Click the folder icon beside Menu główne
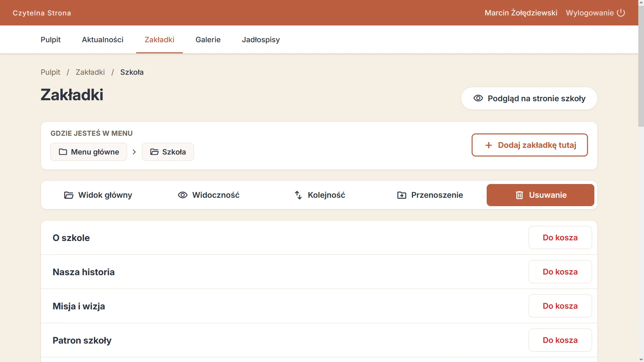 point(63,152)
